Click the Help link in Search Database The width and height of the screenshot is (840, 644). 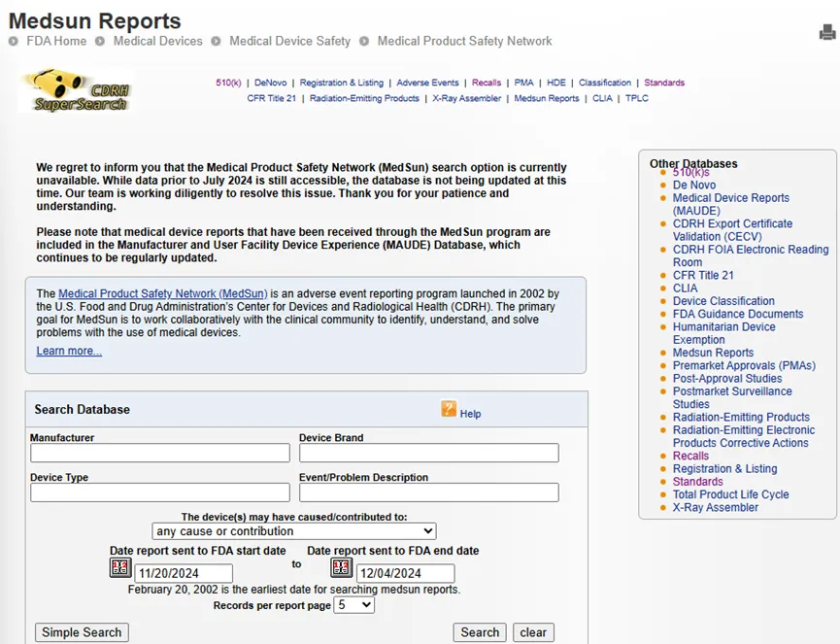(x=470, y=414)
